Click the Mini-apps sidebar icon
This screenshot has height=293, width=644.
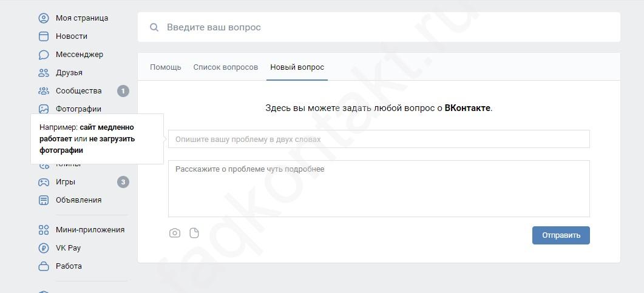pos(44,230)
